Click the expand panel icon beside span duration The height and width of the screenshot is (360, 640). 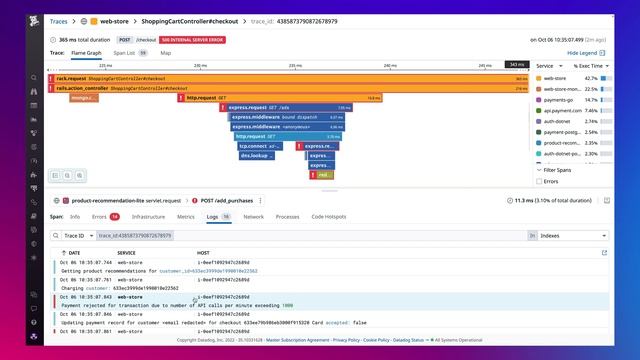[607, 200]
